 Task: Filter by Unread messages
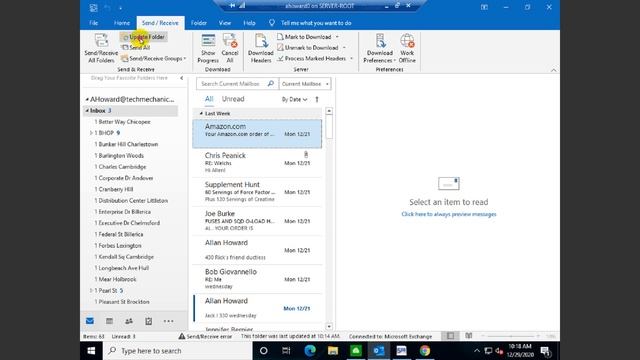tap(233, 99)
